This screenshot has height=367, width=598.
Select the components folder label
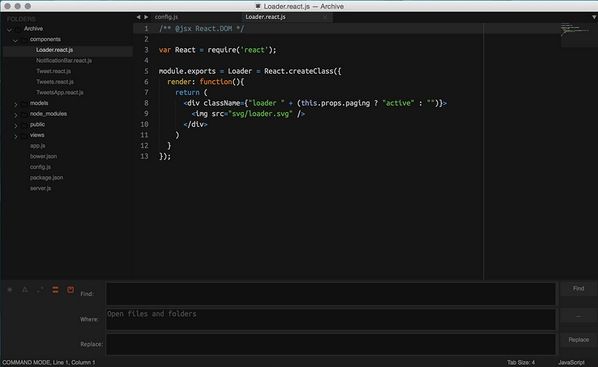(45, 39)
